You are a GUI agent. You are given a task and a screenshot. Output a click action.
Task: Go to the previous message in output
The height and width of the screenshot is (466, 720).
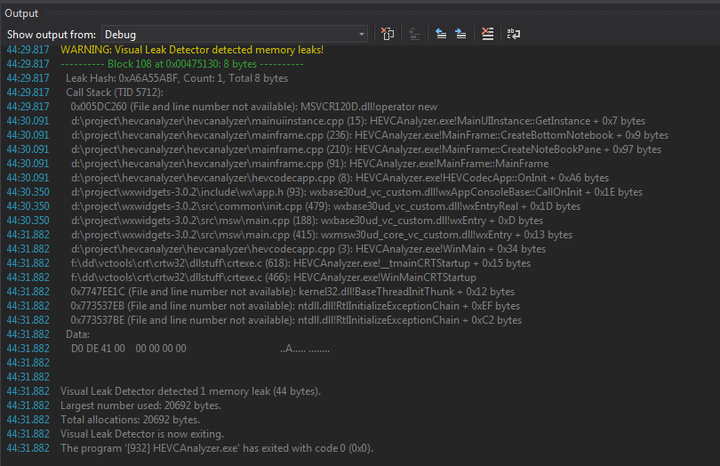441,34
